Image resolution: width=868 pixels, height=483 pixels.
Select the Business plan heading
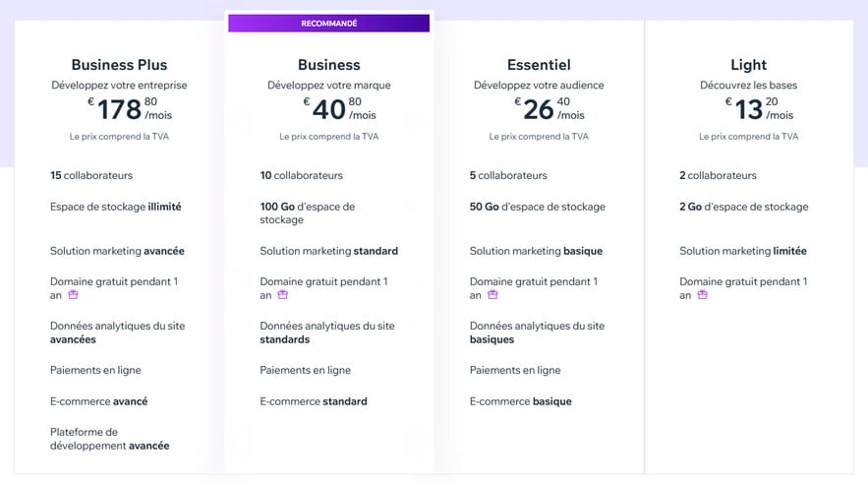point(329,65)
